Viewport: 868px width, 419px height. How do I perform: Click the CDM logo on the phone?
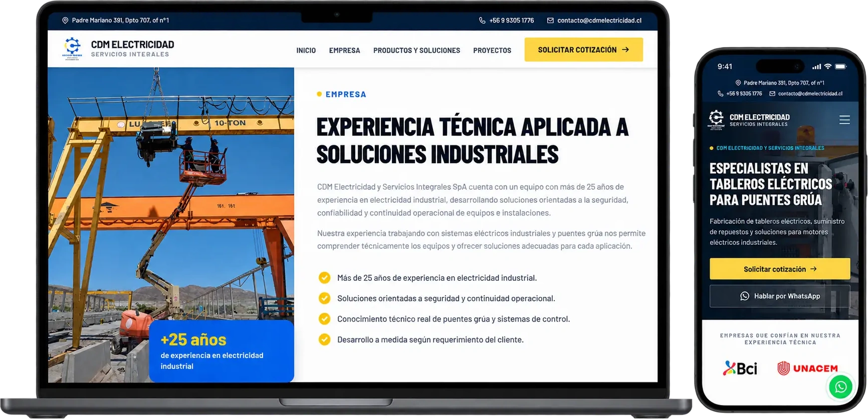click(716, 120)
